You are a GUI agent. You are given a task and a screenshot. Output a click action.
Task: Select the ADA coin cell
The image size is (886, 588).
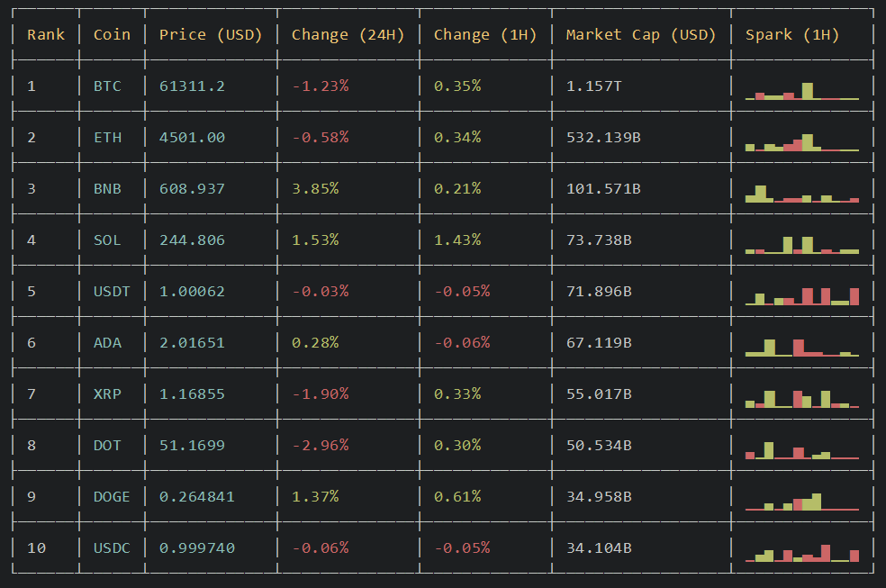(107, 343)
